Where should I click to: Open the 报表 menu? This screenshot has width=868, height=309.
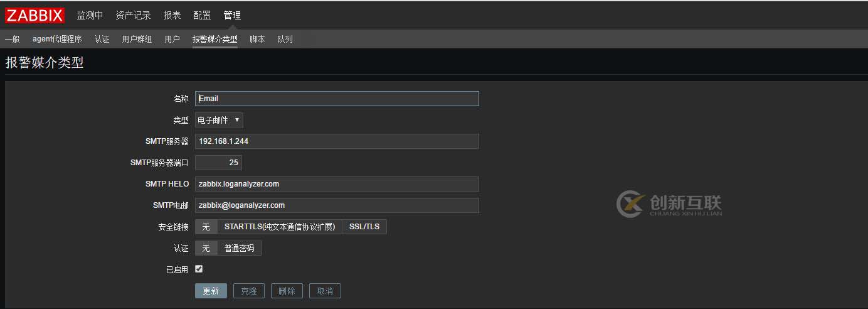pos(172,15)
